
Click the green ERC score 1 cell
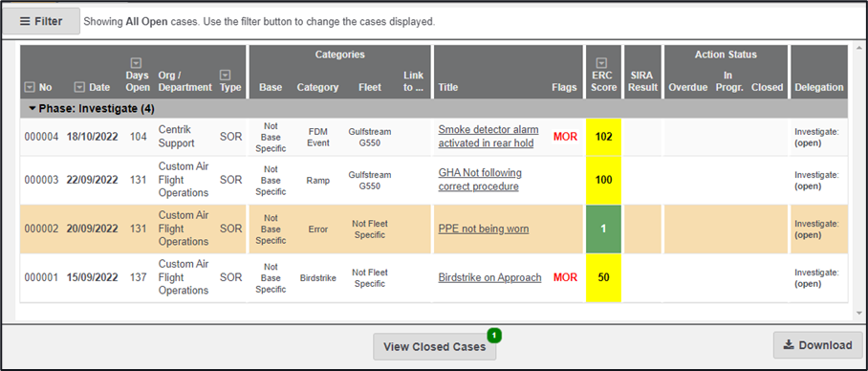[603, 229]
